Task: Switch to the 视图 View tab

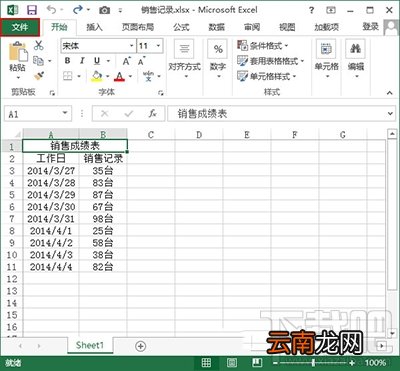Action: click(x=287, y=27)
